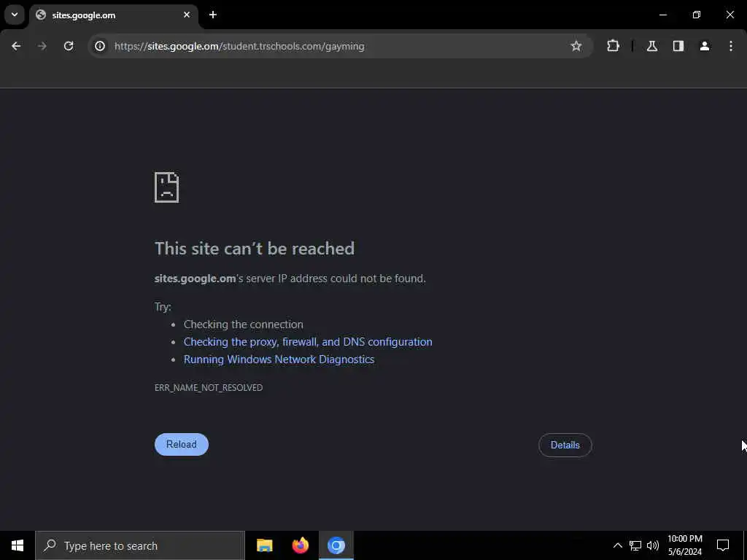Open the Windows Start menu
747x560 pixels.
[x=18, y=545]
